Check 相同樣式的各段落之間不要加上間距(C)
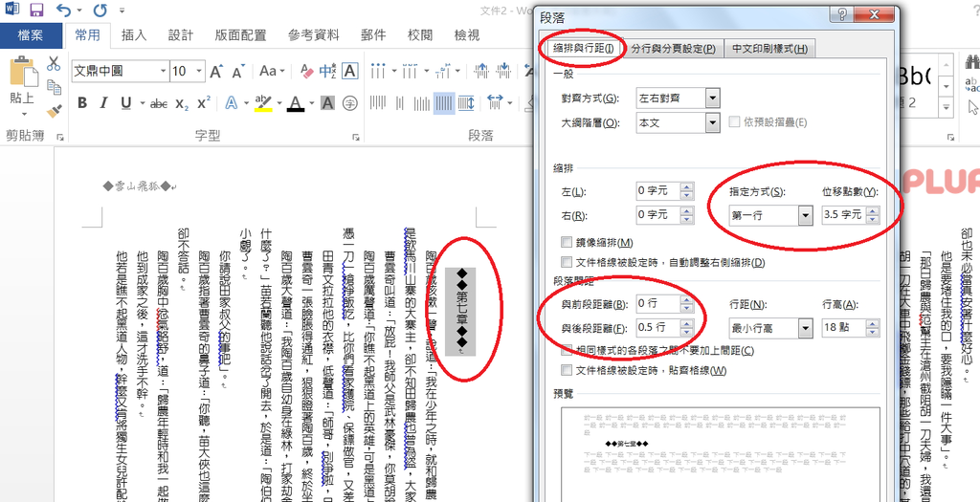This screenshot has height=502, width=980. click(567, 351)
